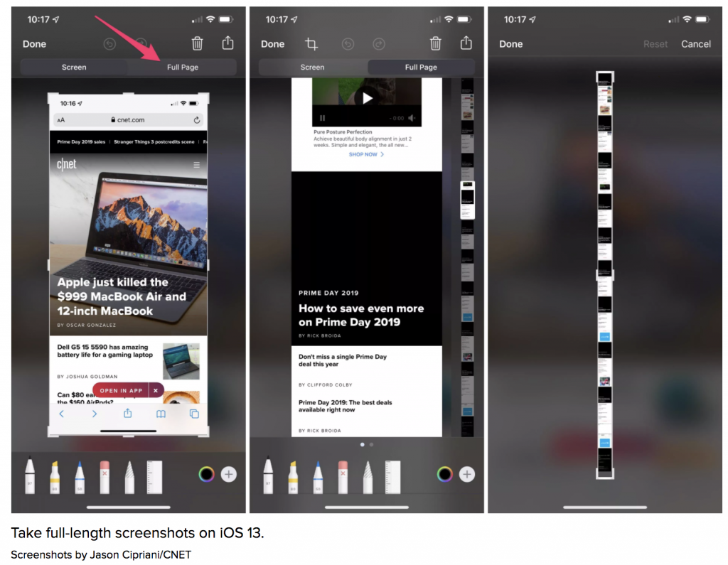The height and width of the screenshot is (565, 728).
Task: Select the Screen tab in the first phone
Action: tap(74, 68)
